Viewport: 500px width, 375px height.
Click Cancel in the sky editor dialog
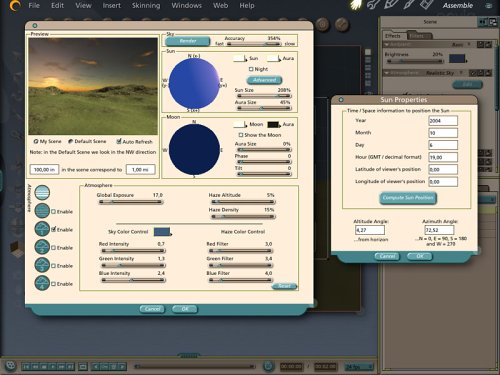[152, 309]
